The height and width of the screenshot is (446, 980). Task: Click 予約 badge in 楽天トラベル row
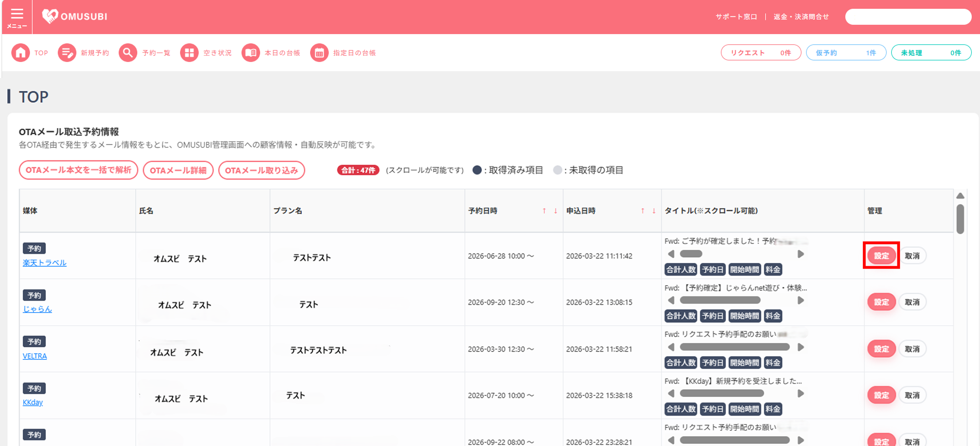point(34,248)
